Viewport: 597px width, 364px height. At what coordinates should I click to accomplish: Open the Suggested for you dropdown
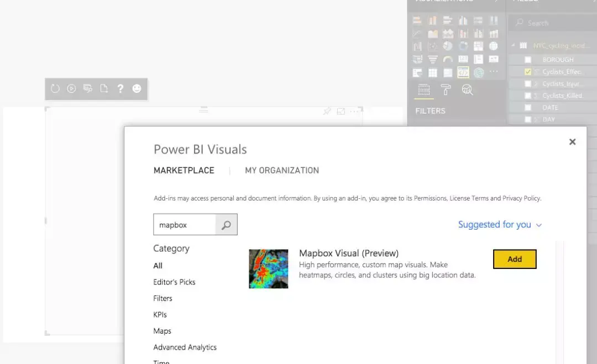tap(500, 224)
